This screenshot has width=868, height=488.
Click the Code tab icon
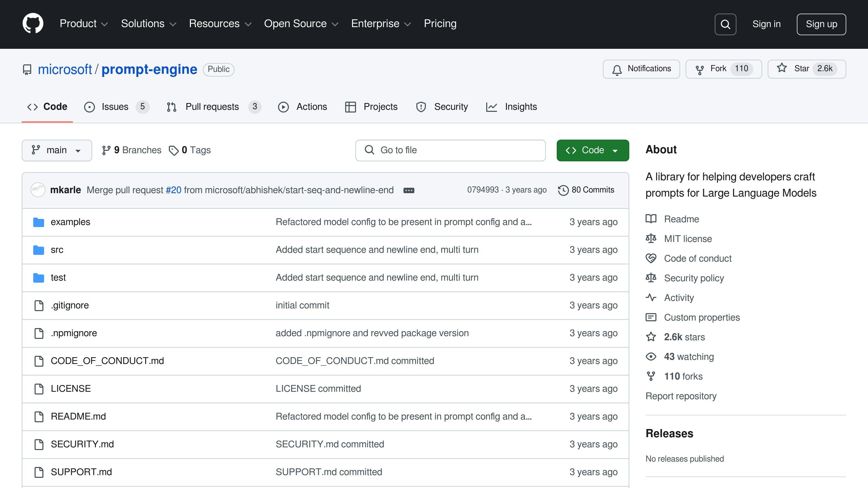click(33, 107)
